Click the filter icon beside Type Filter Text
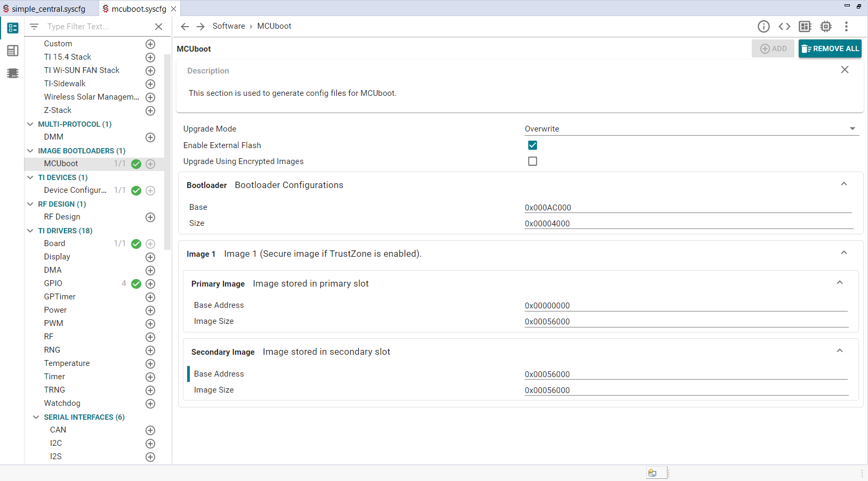 click(34, 27)
